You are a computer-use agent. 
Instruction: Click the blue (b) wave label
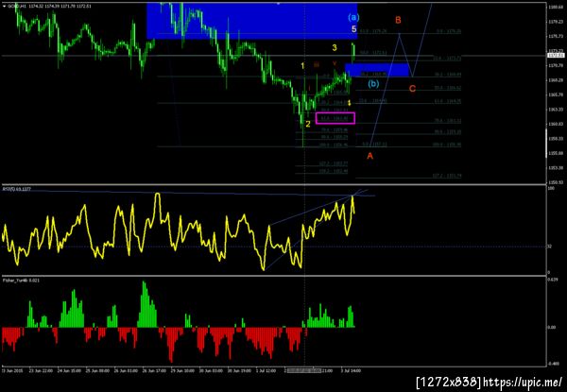click(373, 84)
